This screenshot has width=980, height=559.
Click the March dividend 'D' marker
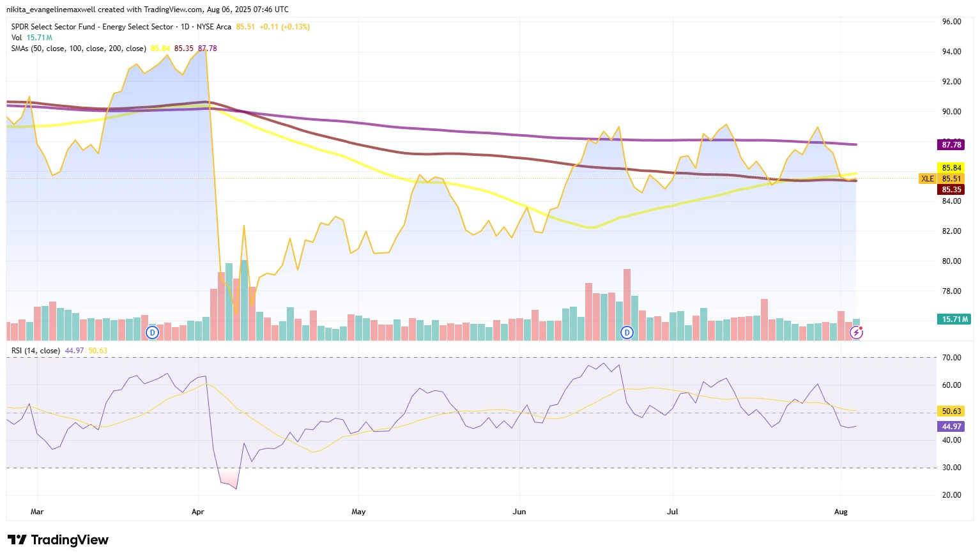tap(152, 332)
